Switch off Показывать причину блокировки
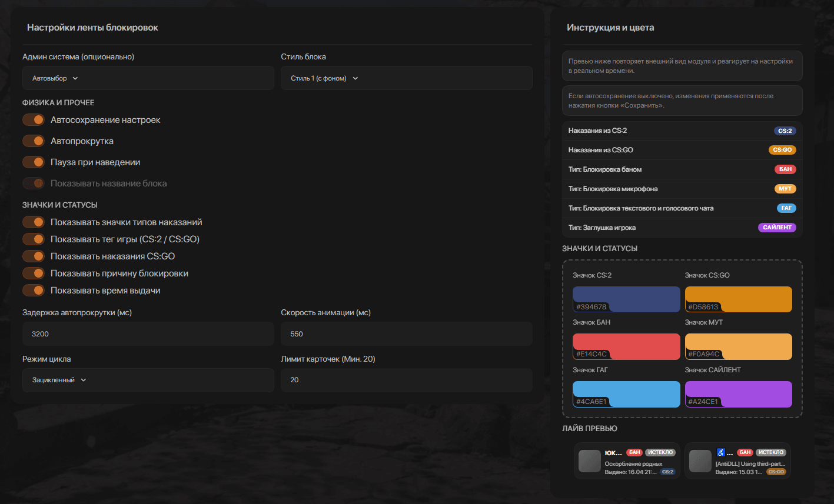The image size is (834, 504). [x=34, y=273]
